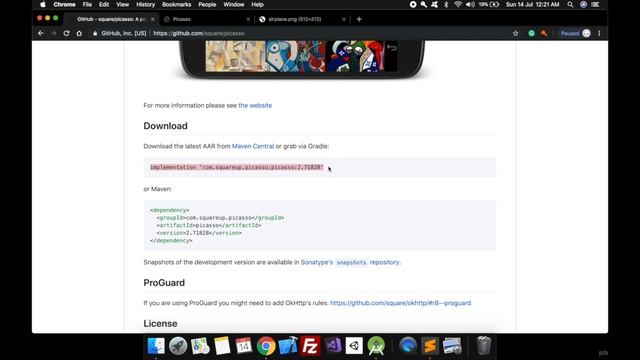640x360 pixels.
Task: Click the Maven groupId line
Action: pos(220,218)
